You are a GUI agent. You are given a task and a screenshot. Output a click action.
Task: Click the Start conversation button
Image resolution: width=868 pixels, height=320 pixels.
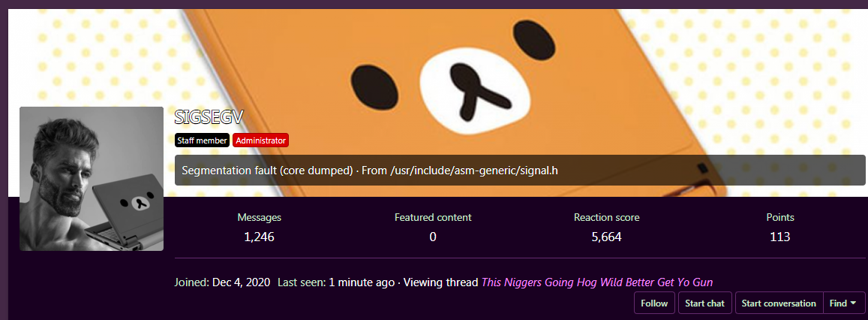click(x=779, y=303)
